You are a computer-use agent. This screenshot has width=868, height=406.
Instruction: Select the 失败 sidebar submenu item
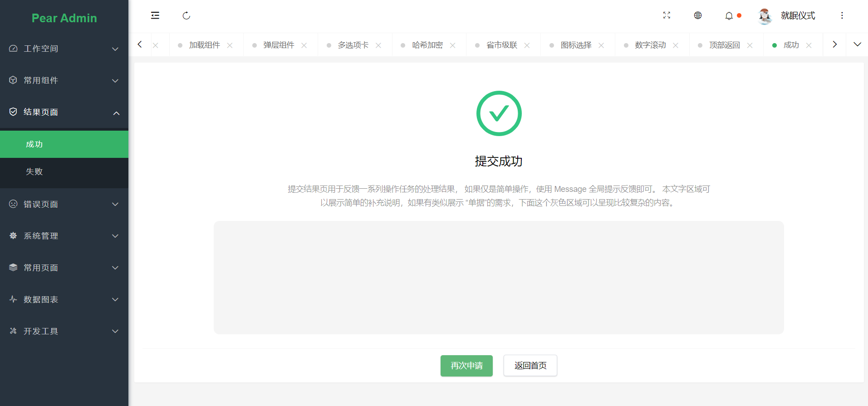[64, 171]
